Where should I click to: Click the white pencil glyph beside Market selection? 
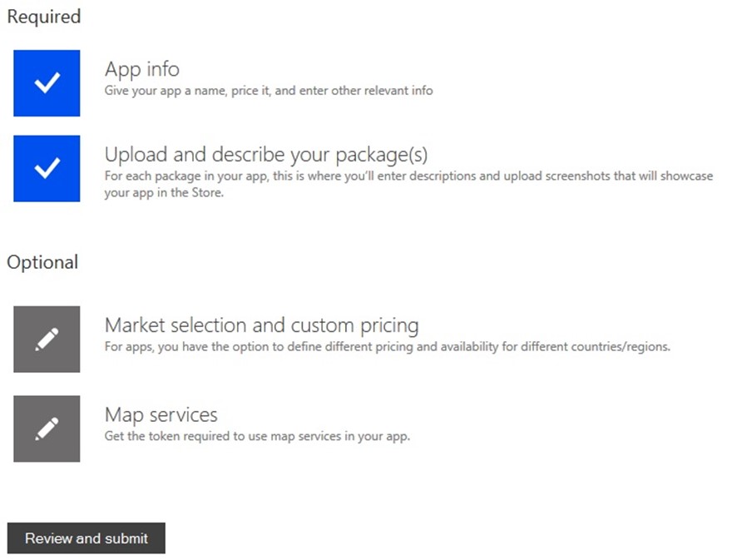pyautogui.click(x=47, y=339)
